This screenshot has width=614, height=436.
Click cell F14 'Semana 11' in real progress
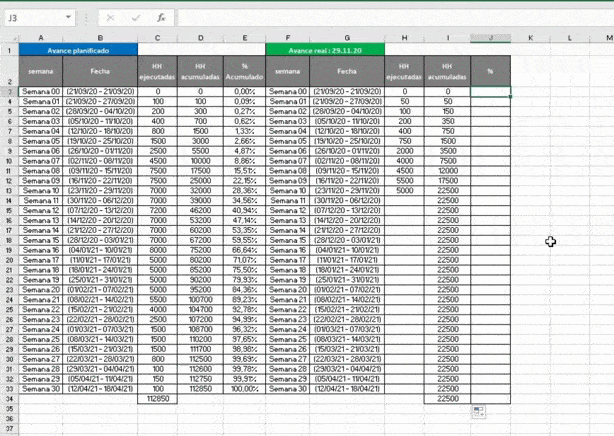[x=288, y=201]
